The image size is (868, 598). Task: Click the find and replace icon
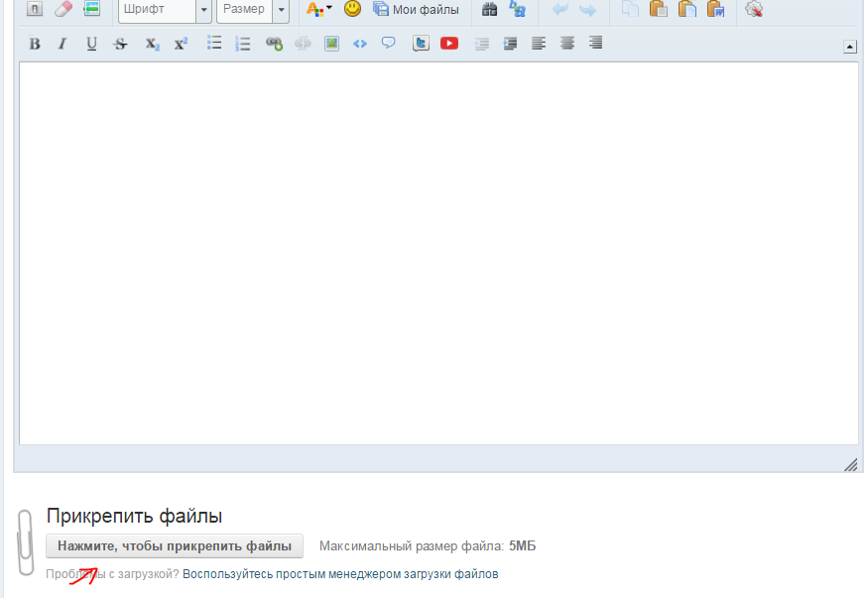tap(518, 9)
